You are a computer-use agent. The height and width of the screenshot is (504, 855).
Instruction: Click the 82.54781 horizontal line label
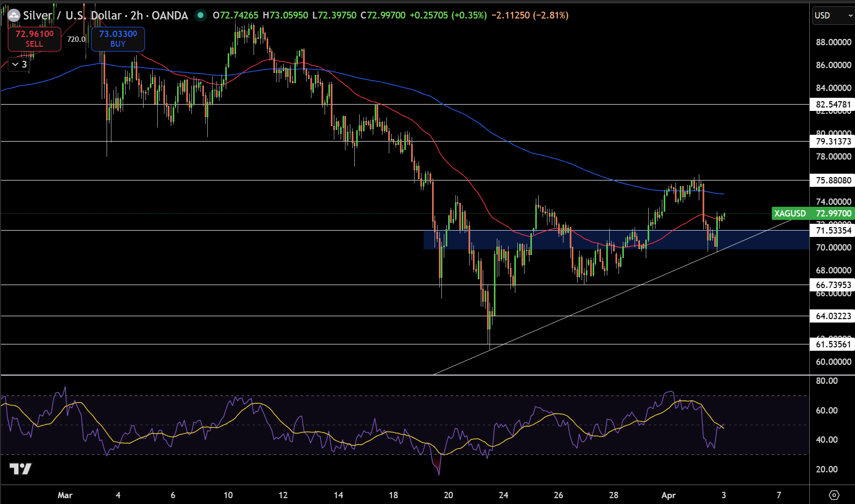pos(833,104)
